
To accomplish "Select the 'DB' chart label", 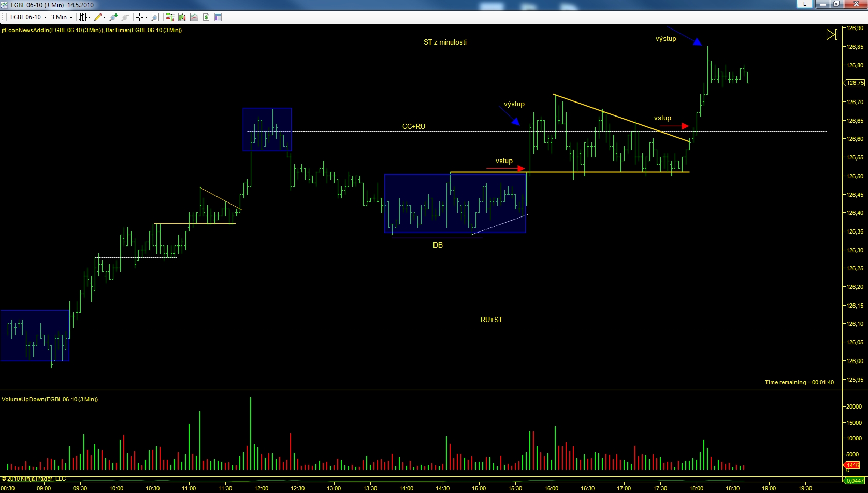I will [438, 245].
